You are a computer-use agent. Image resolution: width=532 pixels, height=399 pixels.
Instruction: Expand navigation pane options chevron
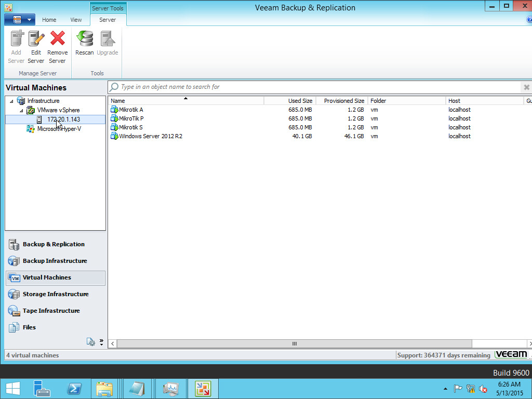click(x=101, y=342)
